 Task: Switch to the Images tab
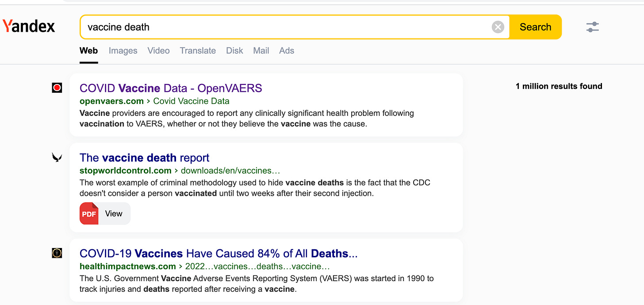[123, 51]
